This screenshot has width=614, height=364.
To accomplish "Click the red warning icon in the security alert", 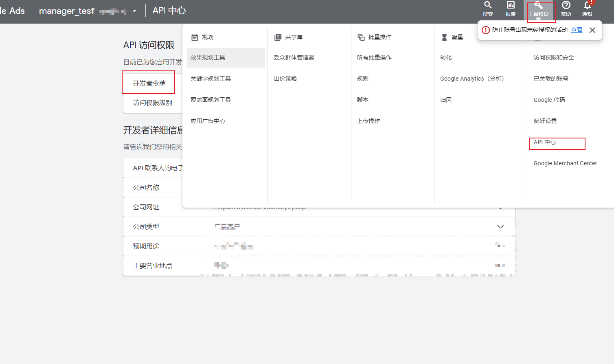I will (x=485, y=30).
